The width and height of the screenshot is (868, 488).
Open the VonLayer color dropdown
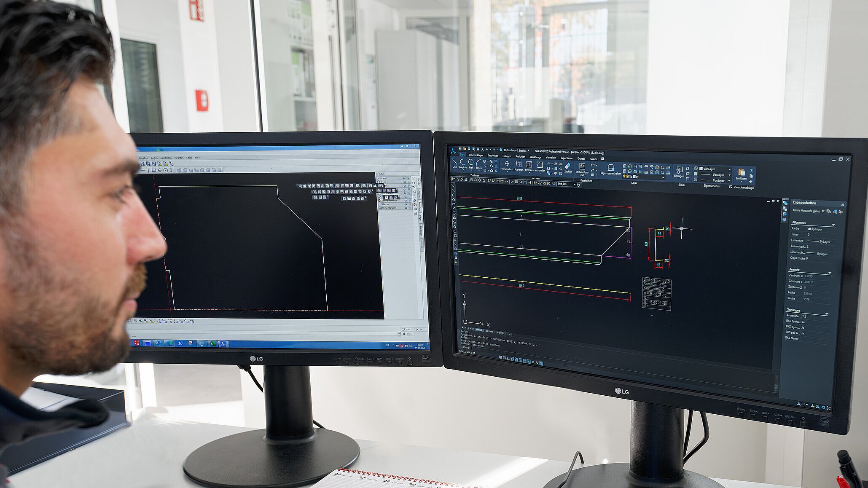(x=729, y=169)
